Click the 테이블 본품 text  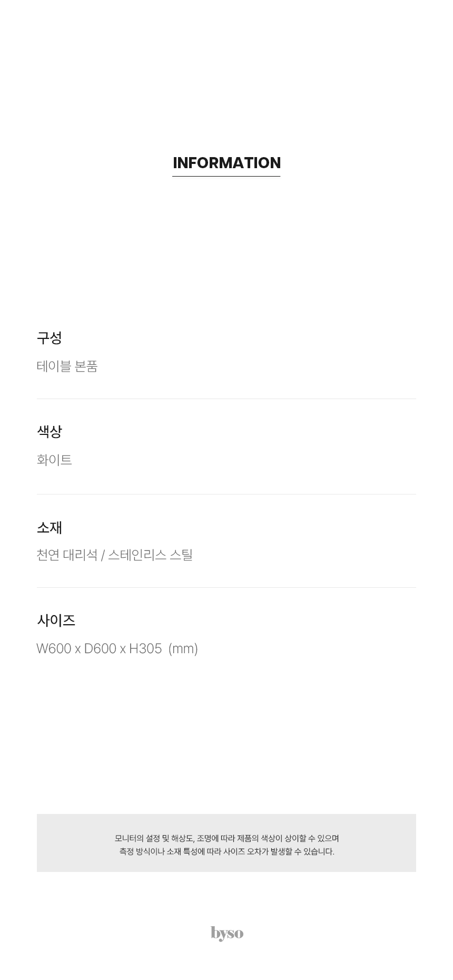(x=67, y=366)
